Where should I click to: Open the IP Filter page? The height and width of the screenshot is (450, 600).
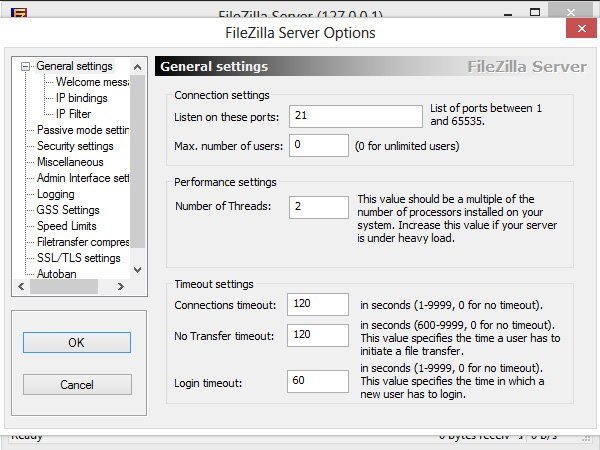pos(73,114)
